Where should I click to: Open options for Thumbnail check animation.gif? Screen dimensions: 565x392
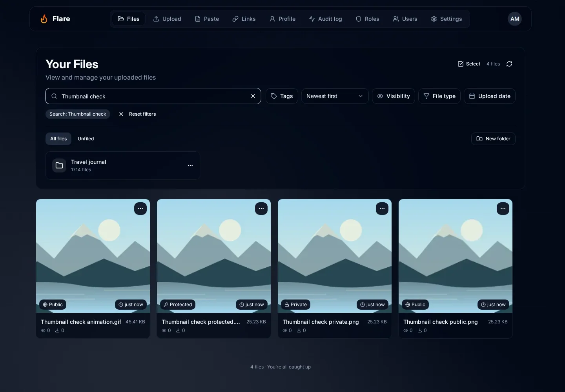pyautogui.click(x=140, y=209)
